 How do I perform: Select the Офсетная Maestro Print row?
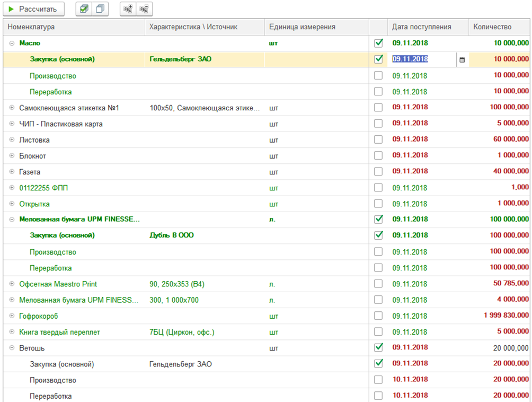[58, 284]
